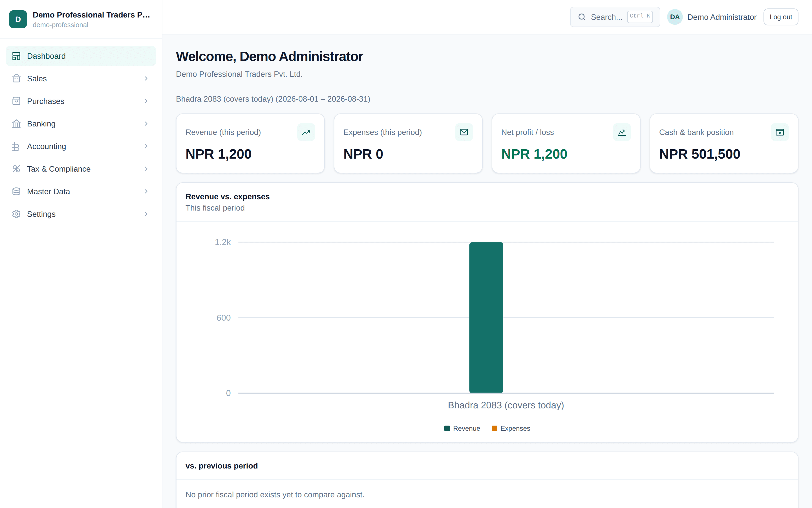The height and width of the screenshot is (508, 812).
Task: Toggle the Expenses legend swatch
Action: coord(494,428)
